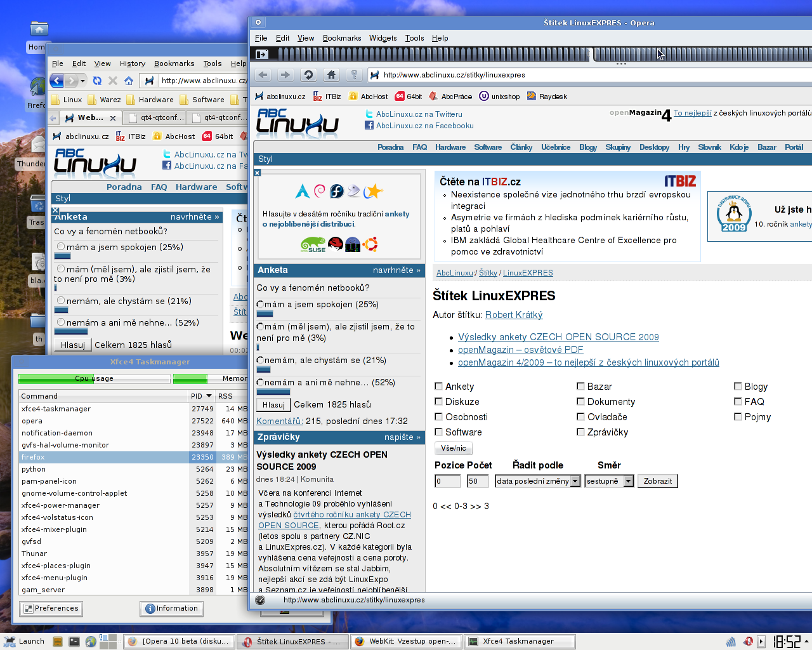
Task: Click Firefox's blue Back button
Action: 56,81
